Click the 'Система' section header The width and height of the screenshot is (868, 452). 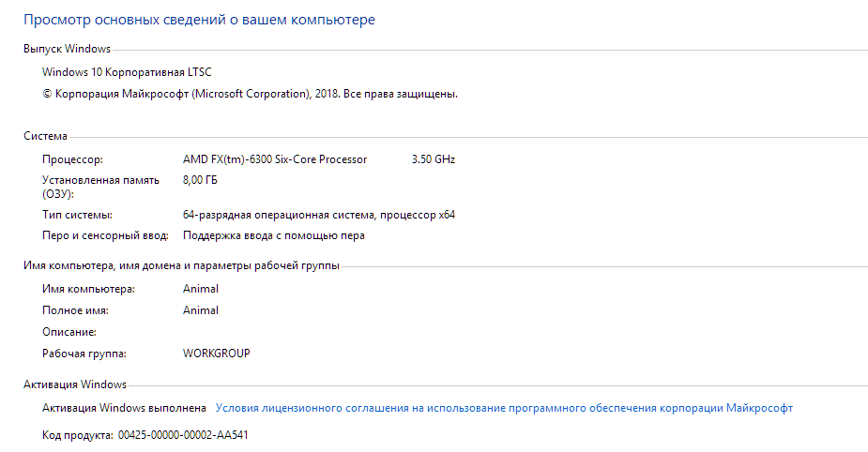click(x=45, y=136)
